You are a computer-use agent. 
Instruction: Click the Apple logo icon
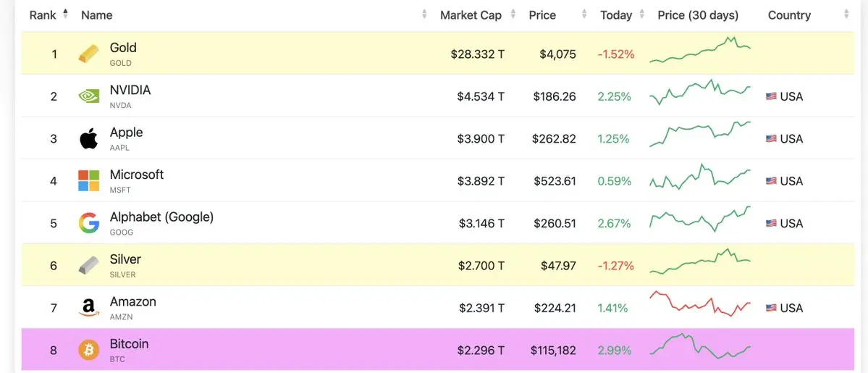click(88, 138)
